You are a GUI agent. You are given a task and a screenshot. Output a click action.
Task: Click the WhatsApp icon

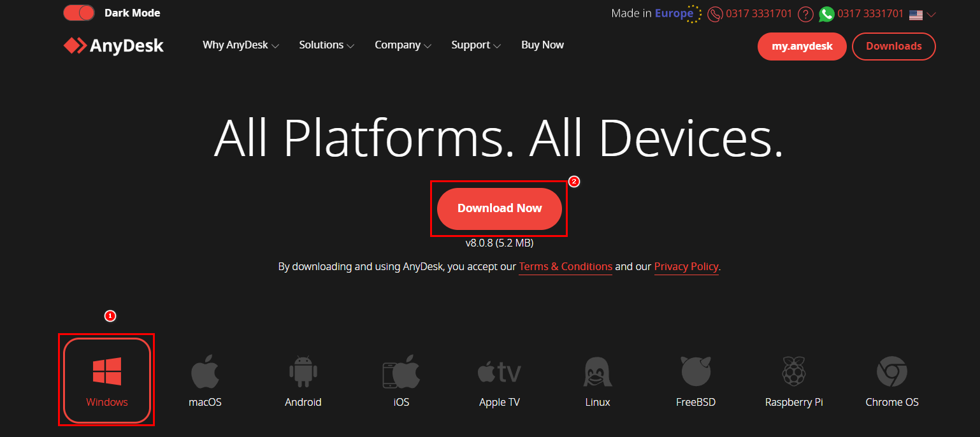(826, 14)
